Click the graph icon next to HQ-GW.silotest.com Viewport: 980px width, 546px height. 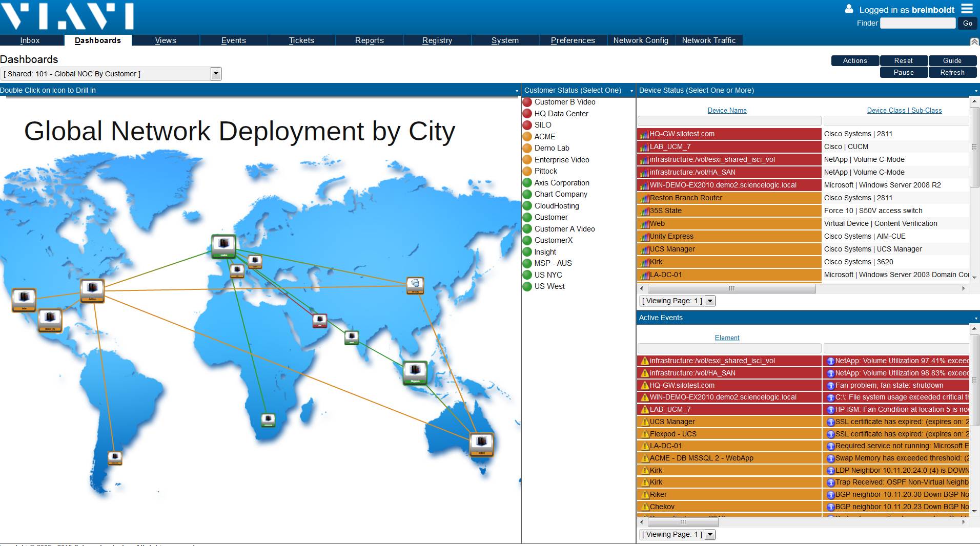coord(644,134)
